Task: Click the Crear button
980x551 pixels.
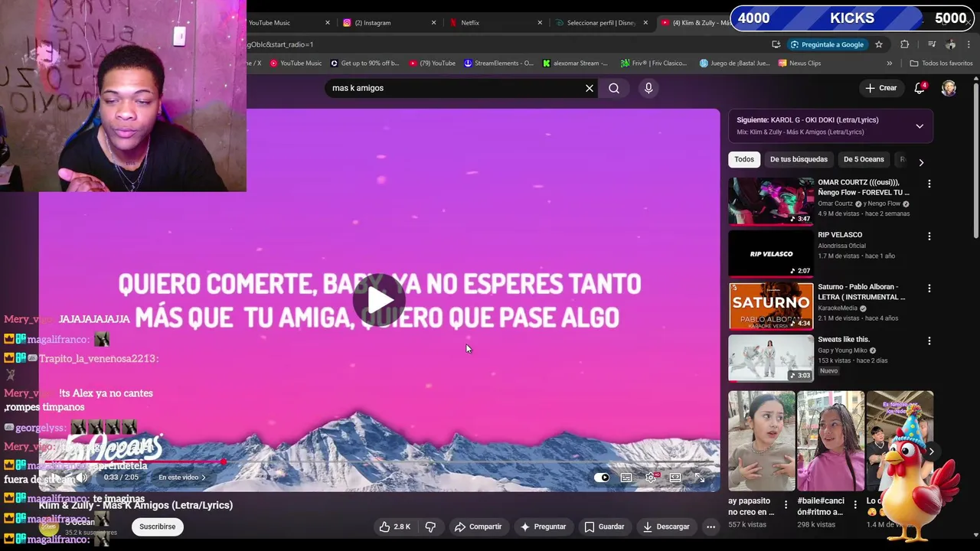Action: pyautogui.click(x=880, y=88)
